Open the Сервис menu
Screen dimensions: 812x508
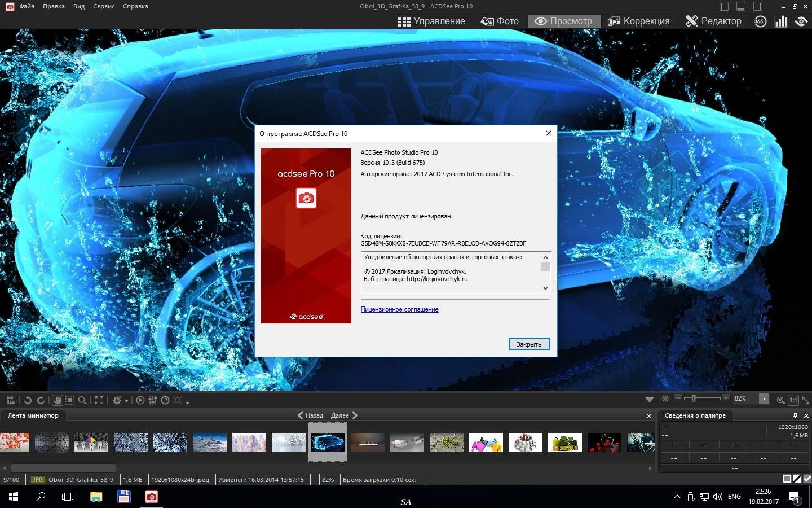click(x=104, y=6)
